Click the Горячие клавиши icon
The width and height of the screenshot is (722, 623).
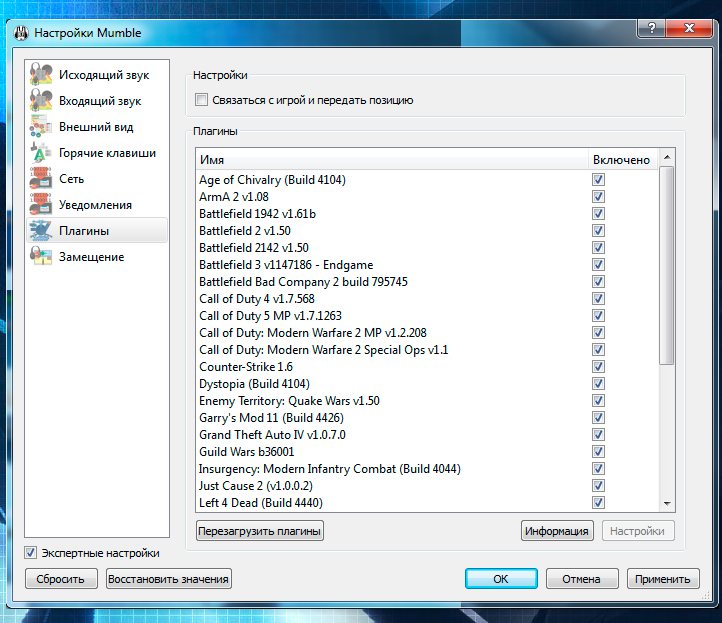pos(41,152)
